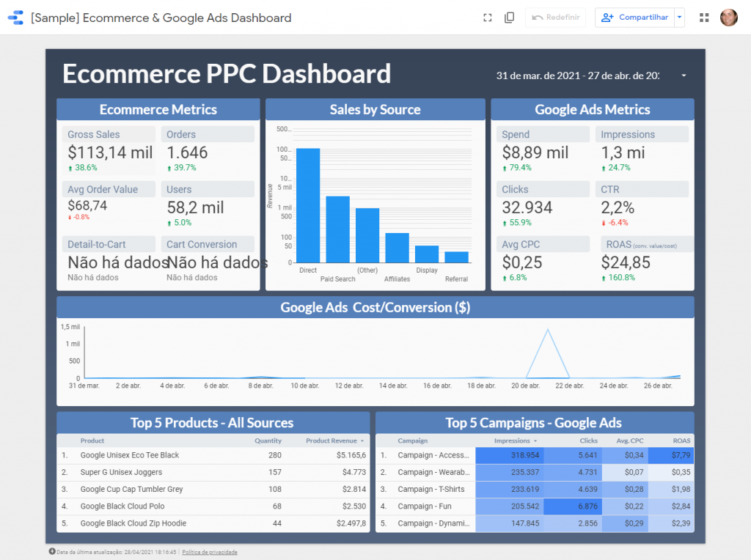
Task: Sort by Product Revenue column arrow
Action: pyautogui.click(x=362, y=441)
